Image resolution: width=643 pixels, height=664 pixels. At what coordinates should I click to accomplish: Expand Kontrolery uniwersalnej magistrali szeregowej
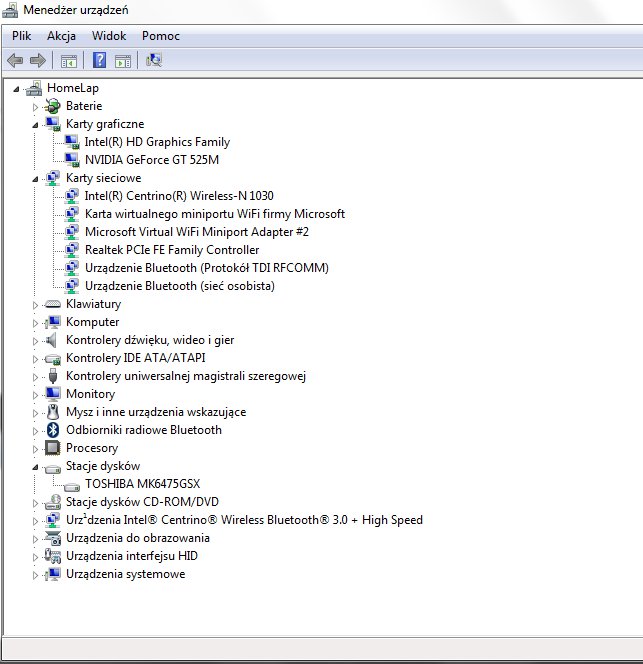tap(35, 377)
